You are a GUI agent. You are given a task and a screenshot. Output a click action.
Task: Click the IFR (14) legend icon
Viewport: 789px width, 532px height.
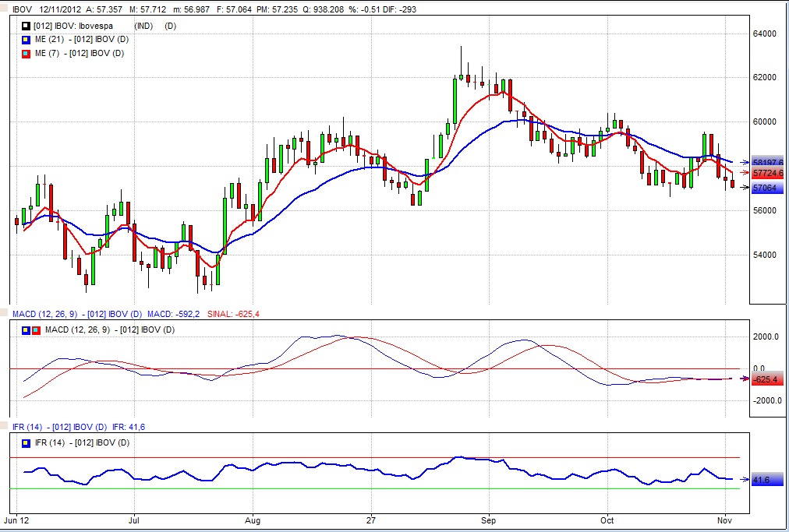[x=26, y=443]
